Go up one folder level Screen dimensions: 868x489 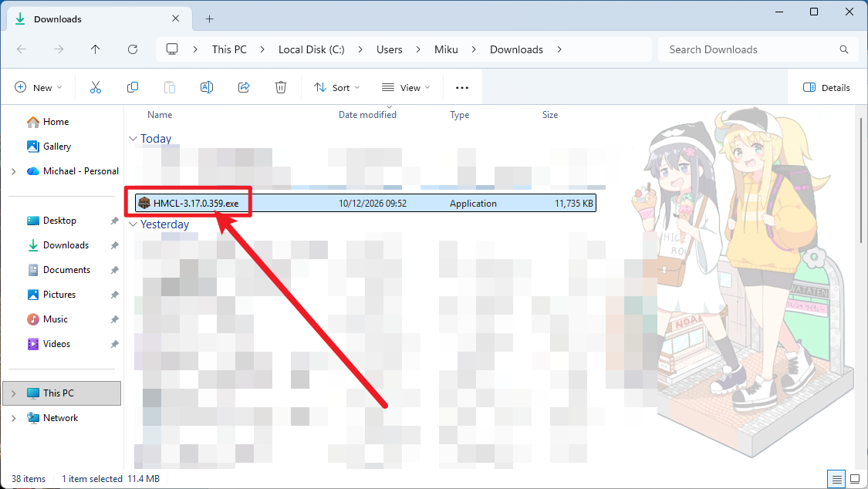coord(95,49)
